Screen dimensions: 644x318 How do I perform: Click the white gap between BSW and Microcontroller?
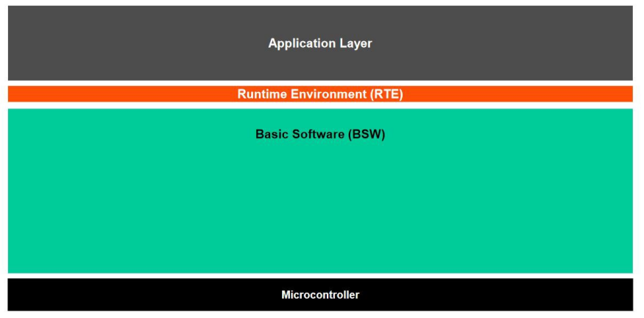[320, 275]
